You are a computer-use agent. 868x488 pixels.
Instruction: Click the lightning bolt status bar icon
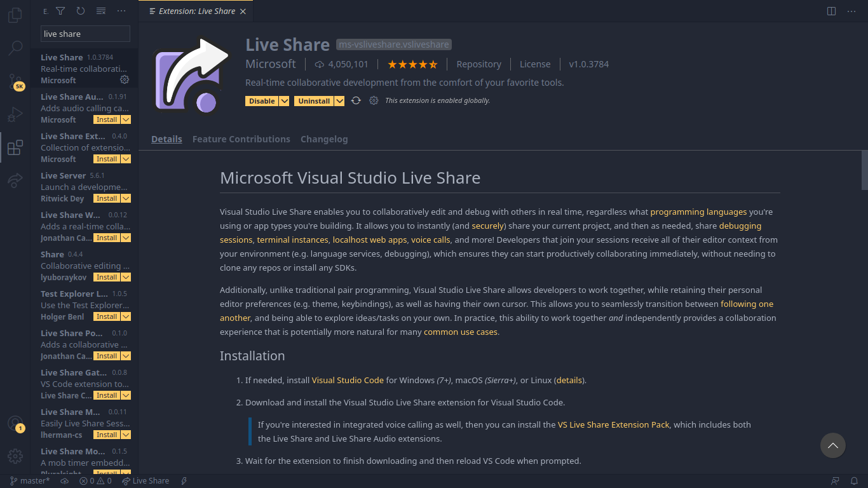pos(184,481)
